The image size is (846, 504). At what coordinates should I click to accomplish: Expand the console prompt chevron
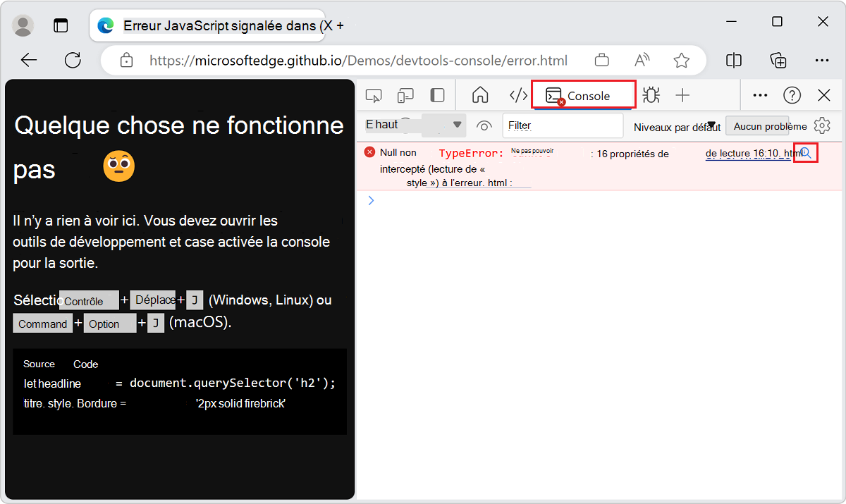[372, 200]
